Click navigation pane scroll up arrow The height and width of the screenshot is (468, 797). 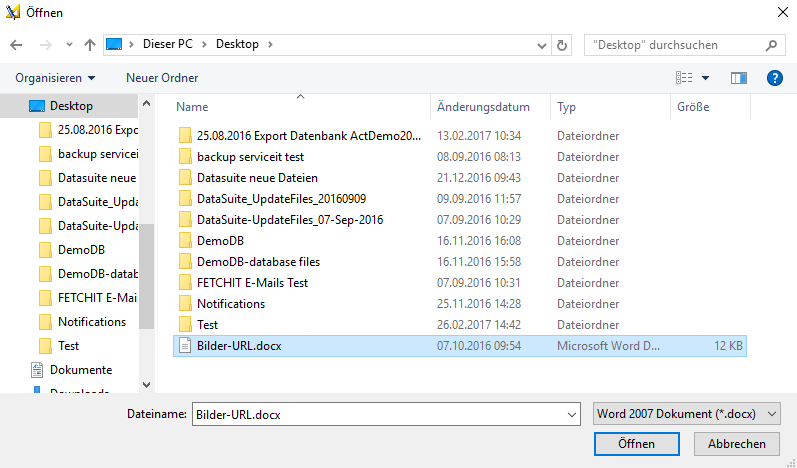click(146, 104)
